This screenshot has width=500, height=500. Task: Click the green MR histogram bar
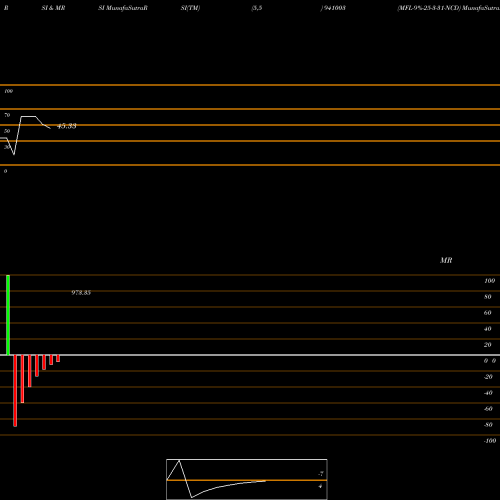click(8, 315)
